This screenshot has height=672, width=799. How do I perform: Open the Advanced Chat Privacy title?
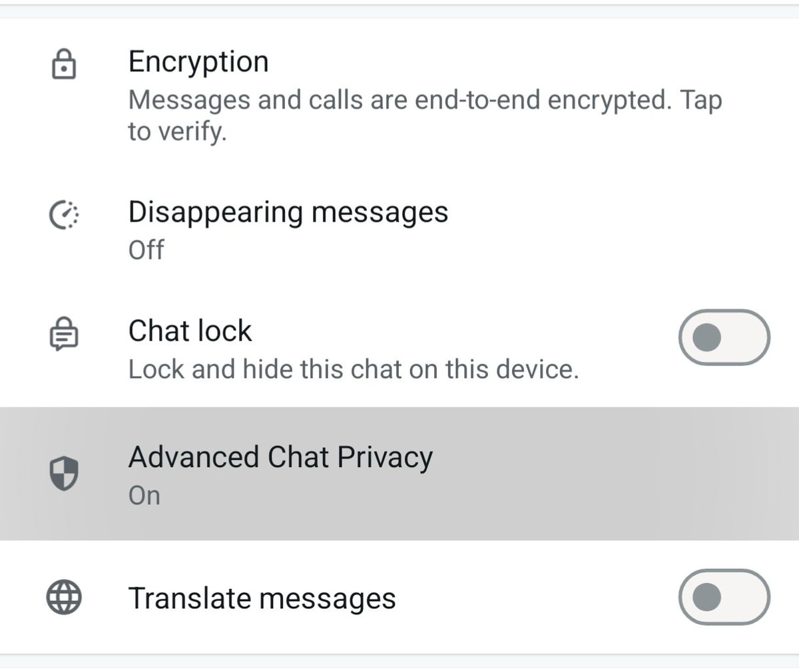280,457
